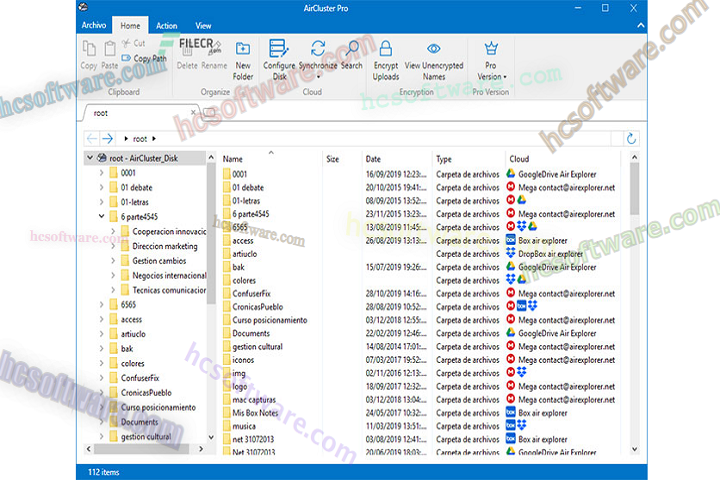
Task: Expand the access tree folder
Action: point(101,319)
